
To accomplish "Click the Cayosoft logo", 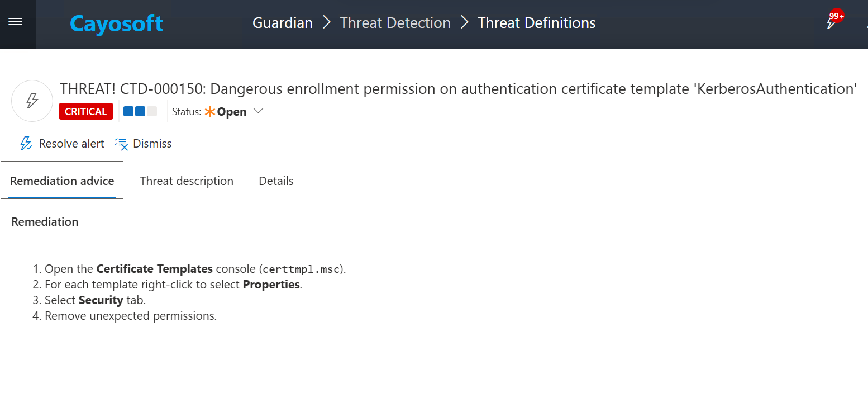I will point(116,23).
